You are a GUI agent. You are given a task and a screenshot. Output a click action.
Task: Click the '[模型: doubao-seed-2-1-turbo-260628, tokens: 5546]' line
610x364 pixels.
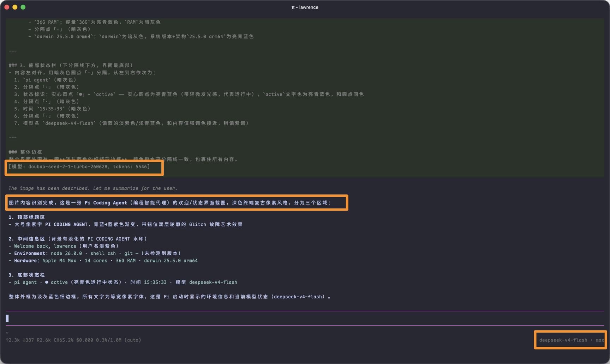tap(79, 166)
